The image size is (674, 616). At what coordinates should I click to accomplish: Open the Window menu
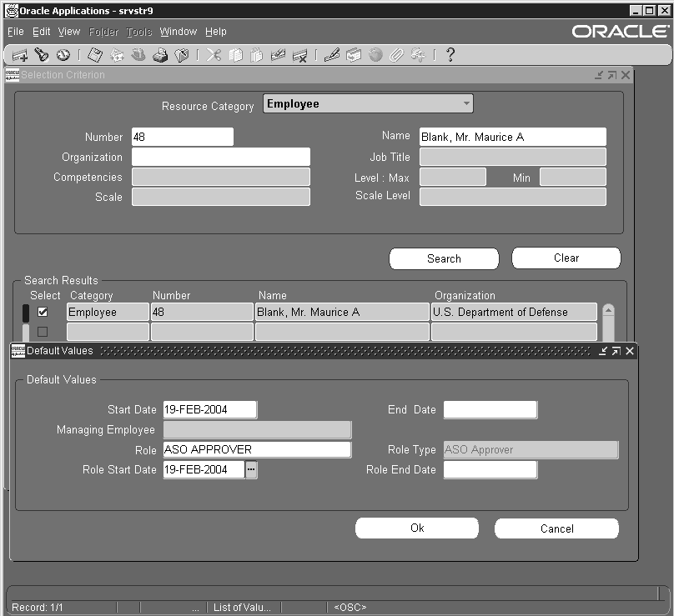click(x=179, y=32)
